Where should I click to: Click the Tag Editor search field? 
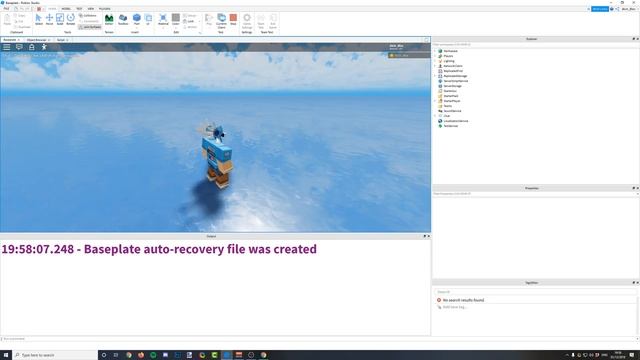pyautogui.click(x=536, y=292)
